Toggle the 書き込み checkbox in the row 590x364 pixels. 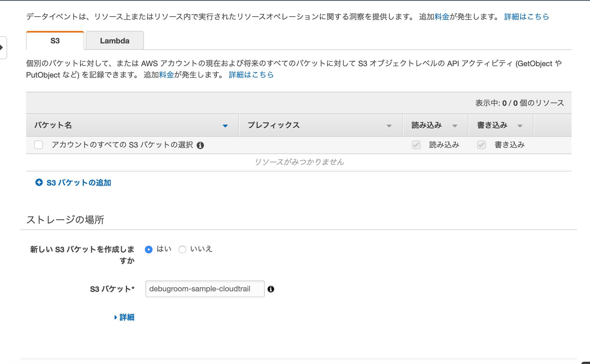tap(481, 145)
